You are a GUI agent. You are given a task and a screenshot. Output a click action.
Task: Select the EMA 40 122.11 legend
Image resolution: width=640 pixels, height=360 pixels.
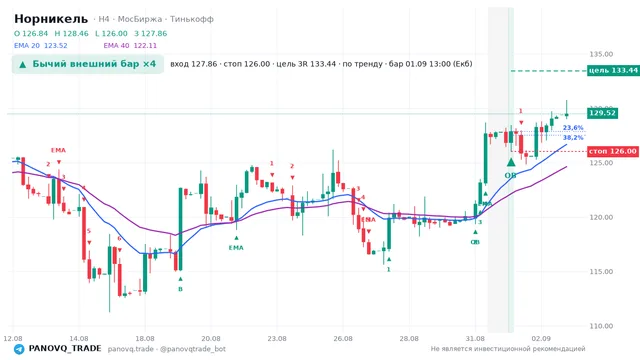(x=130, y=45)
